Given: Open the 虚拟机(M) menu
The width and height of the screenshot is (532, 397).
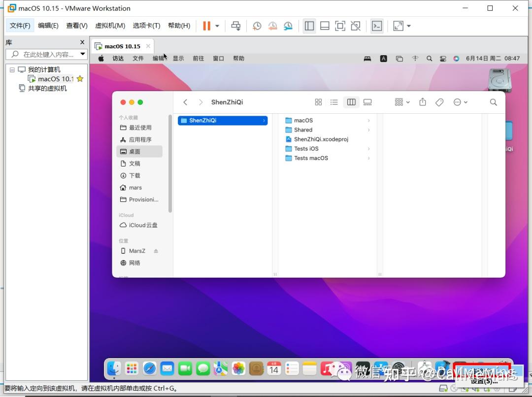Looking at the screenshot, I should (x=110, y=26).
